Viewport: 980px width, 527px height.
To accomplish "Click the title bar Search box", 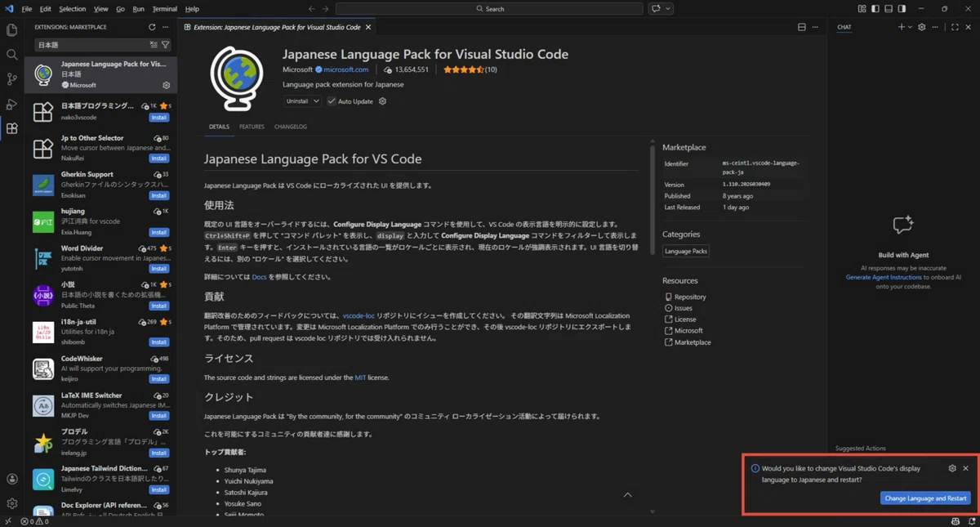I will click(489, 9).
